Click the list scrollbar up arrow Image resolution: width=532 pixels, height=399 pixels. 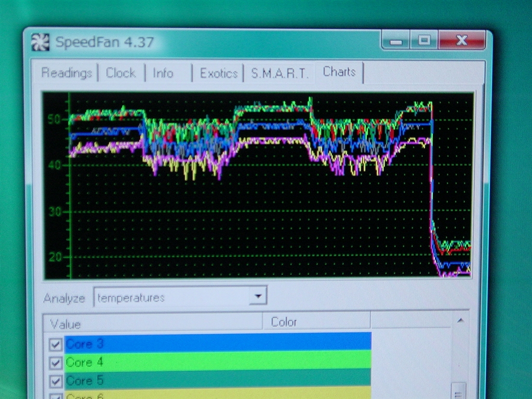click(460, 321)
